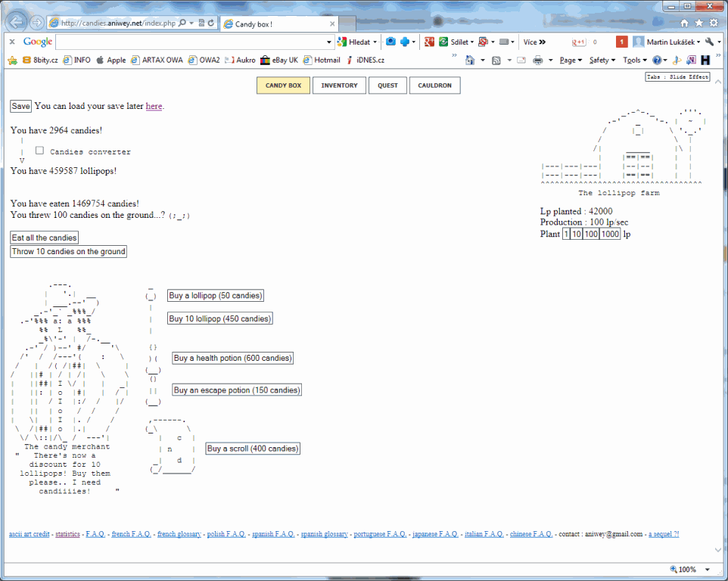This screenshot has height=581, width=728.
Task: Click Buy a health potion button
Action: (x=232, y=358)
